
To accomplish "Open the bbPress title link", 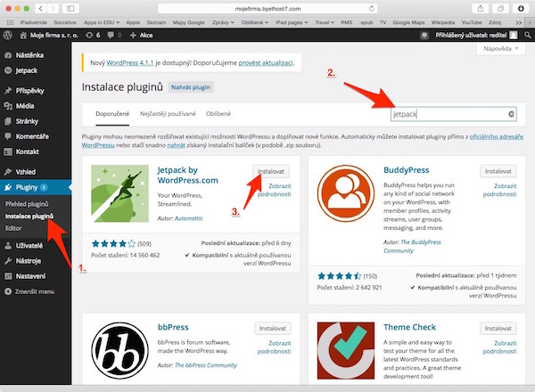I will (x=173, y=327).
